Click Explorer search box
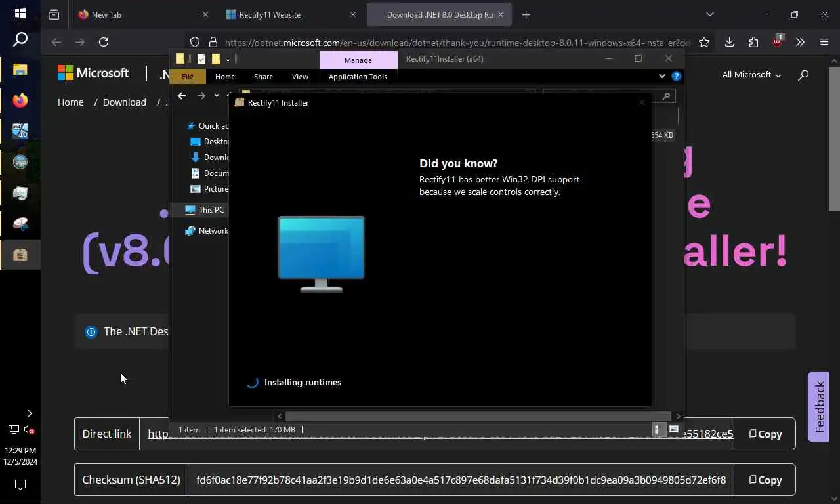 pyautogui.click(x=609, y=96)
